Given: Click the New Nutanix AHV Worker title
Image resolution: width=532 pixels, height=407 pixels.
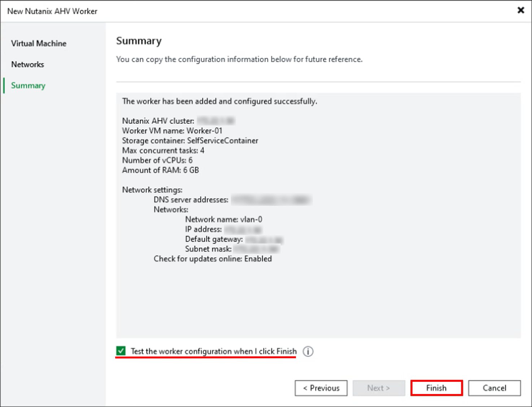Looking at the screenshot, I should [53, 11].
